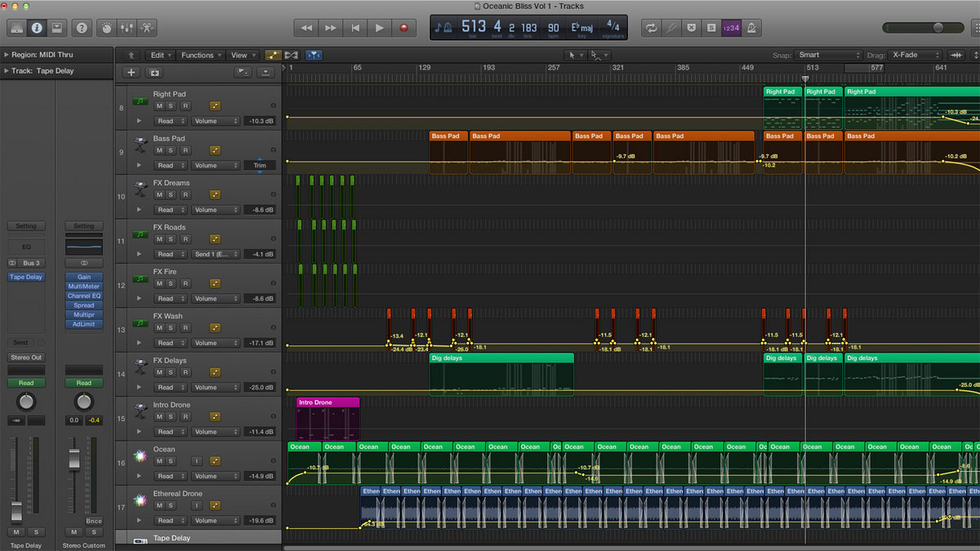The width and height of the screenshot is (980, 551).
Task: Click the Add Track plus button
Action: click(x=131, y=72)
